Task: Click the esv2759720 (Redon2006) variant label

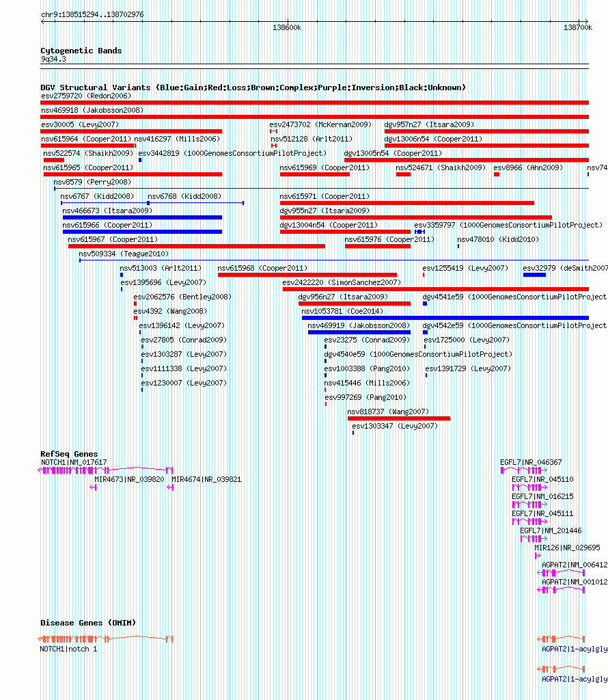Action: (86, 96)
